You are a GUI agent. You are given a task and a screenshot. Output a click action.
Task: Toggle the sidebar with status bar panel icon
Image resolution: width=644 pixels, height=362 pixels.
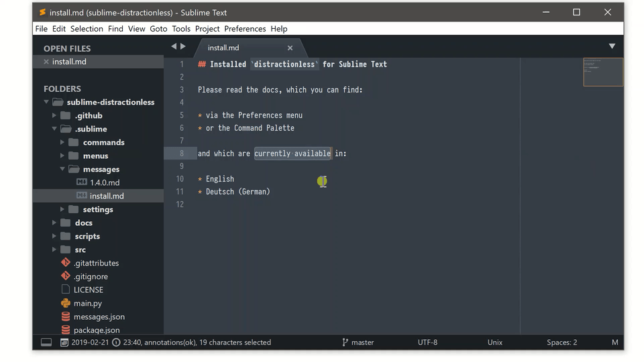pyautogui.click(x=46, y=343)
